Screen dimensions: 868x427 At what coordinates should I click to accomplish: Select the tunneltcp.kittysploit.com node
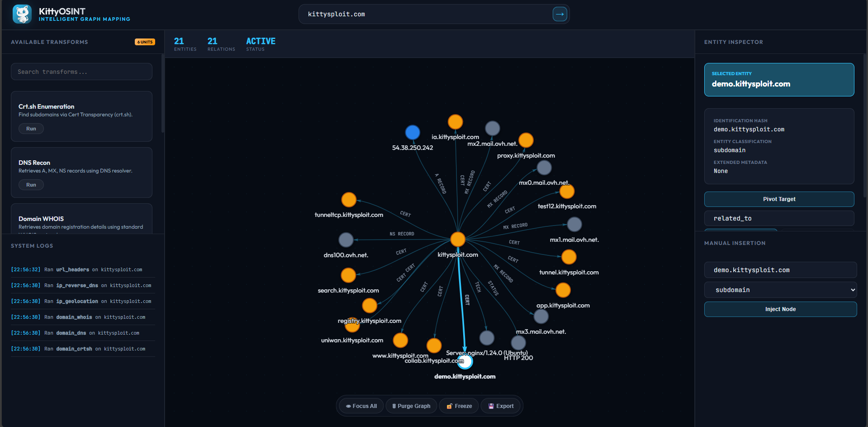(x=349, y=199)
